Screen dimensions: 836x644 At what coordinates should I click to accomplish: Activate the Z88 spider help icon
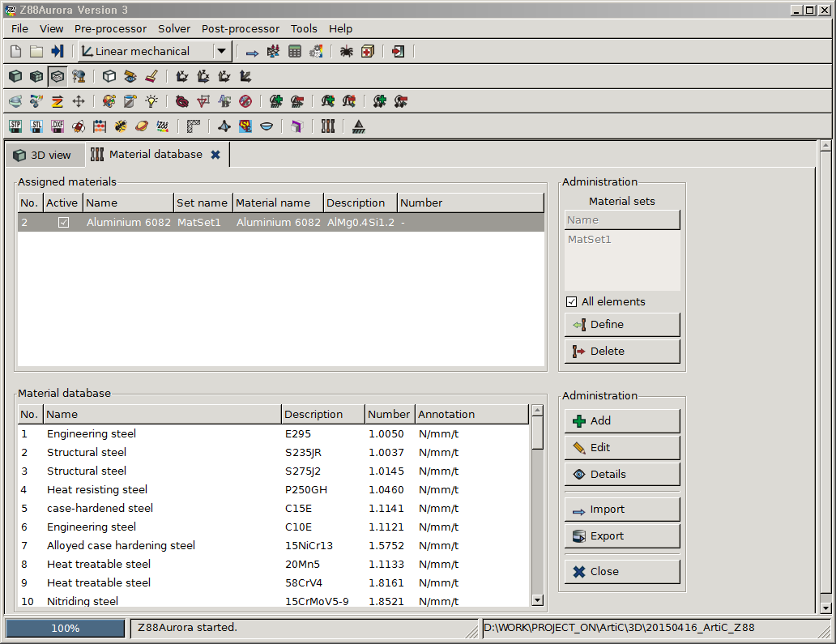click(347, 51)
